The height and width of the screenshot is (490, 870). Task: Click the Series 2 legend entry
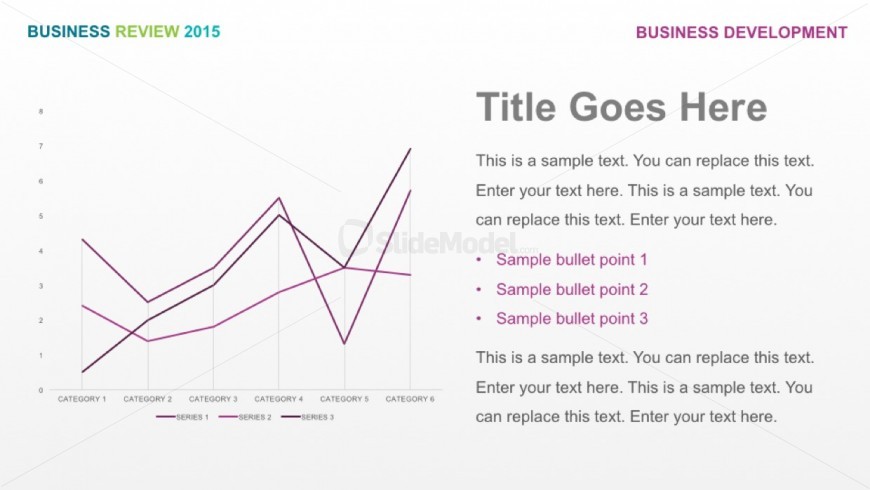245,417
